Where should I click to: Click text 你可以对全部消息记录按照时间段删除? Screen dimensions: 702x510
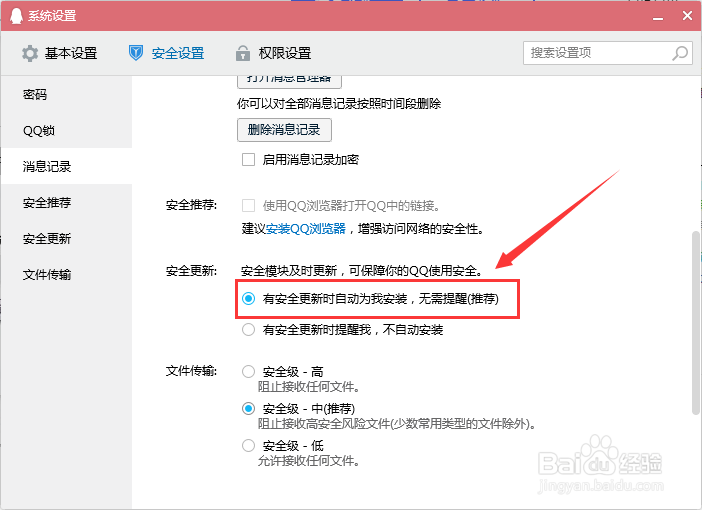point(339,104)
